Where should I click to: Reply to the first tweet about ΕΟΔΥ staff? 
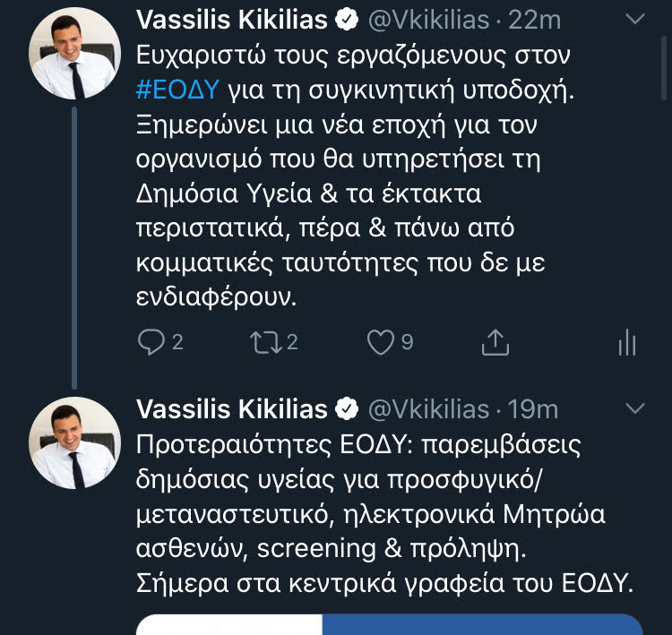tap(150, 341)
